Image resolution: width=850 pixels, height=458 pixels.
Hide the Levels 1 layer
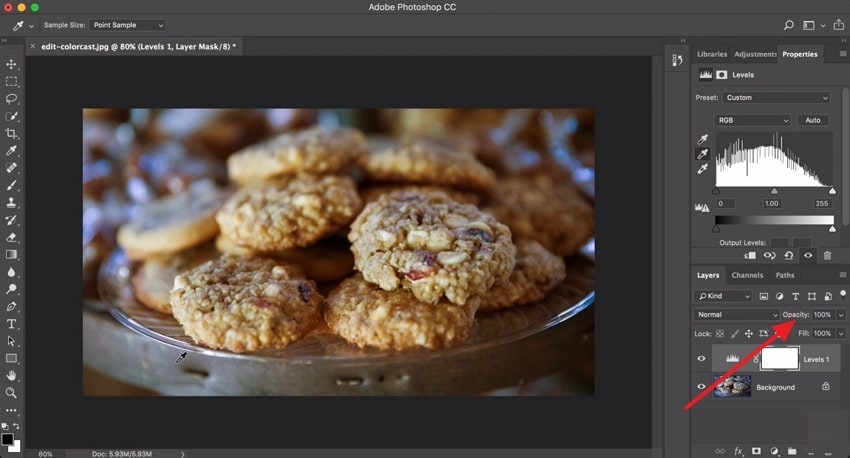[701, 359]
